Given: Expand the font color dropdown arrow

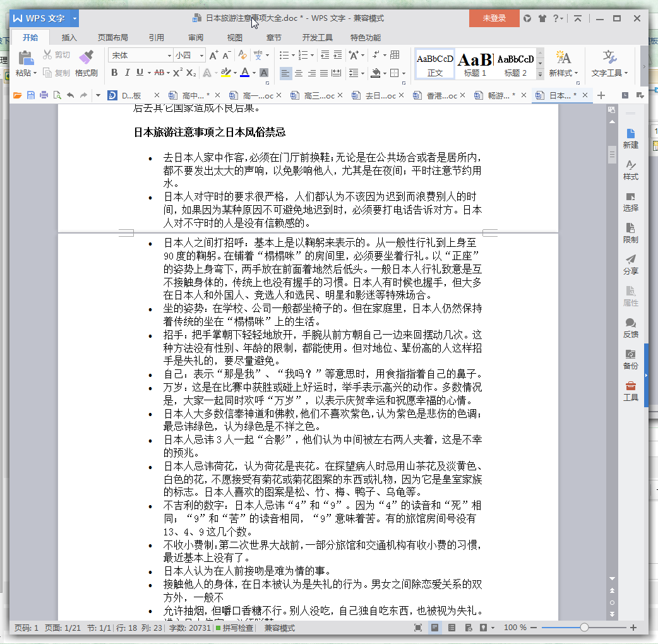Looking at the screenshot, I should [x=254, y=73].
